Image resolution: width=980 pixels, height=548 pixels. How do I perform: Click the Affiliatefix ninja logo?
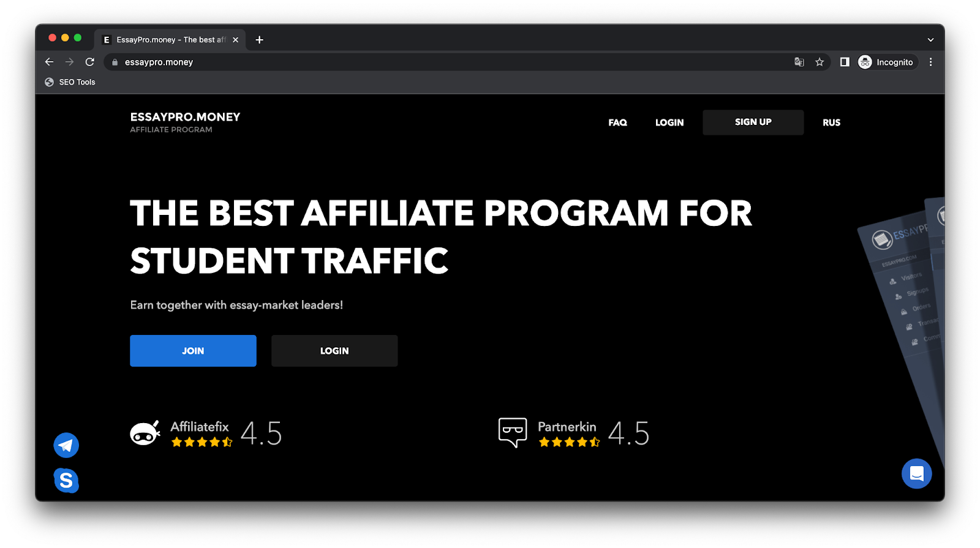click(145, 434)
